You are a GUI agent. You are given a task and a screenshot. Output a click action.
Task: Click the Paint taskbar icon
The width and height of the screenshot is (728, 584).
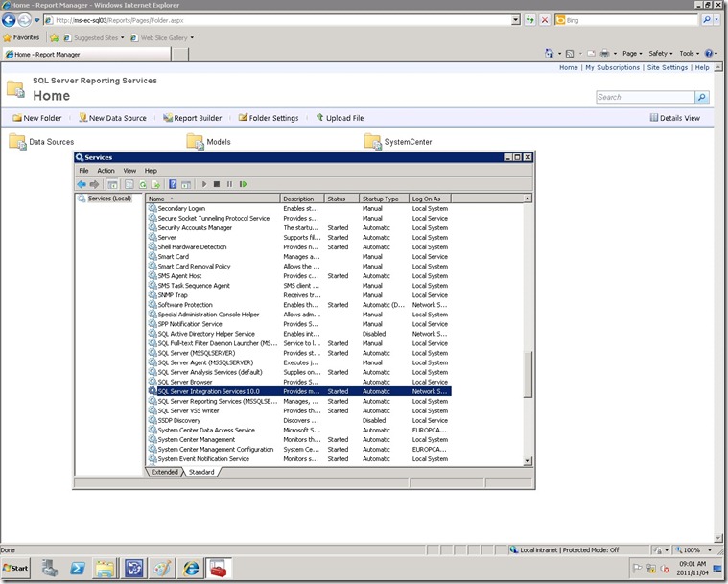[x=162, y=569]
